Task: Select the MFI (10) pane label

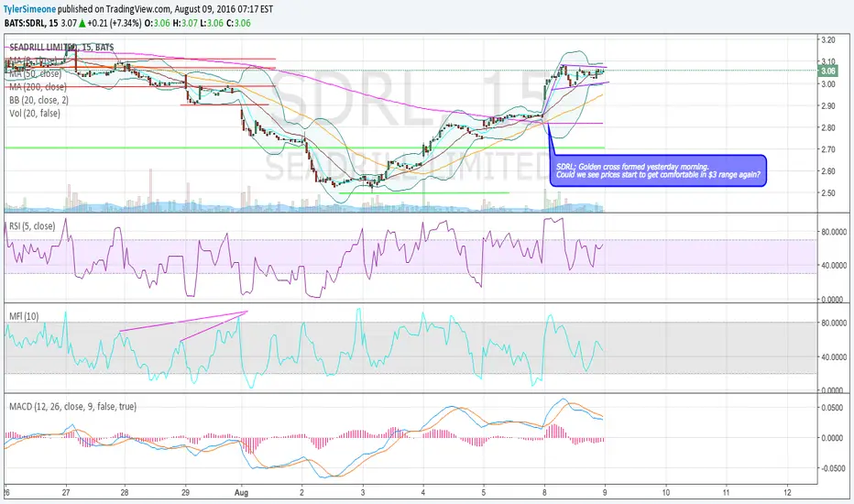Action: point(24,316)
